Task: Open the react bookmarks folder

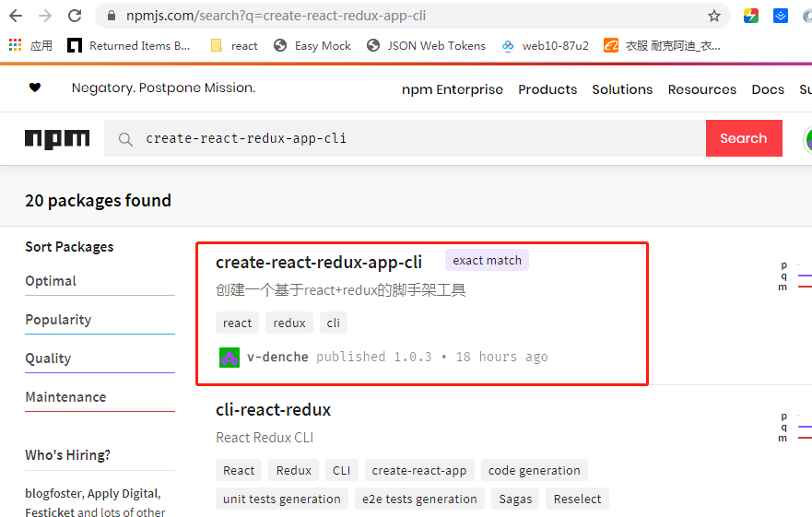Action: click(x=234, y=45)
